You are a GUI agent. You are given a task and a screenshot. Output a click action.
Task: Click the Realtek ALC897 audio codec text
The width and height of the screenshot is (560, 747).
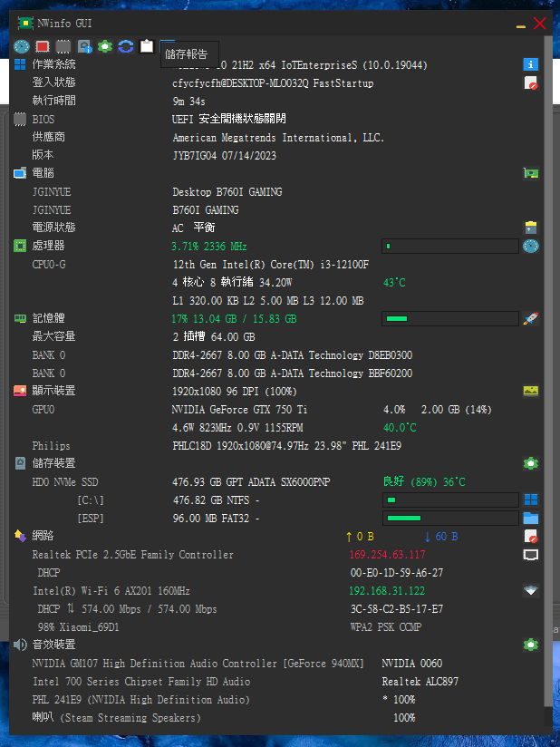click(x=420, y=681)
